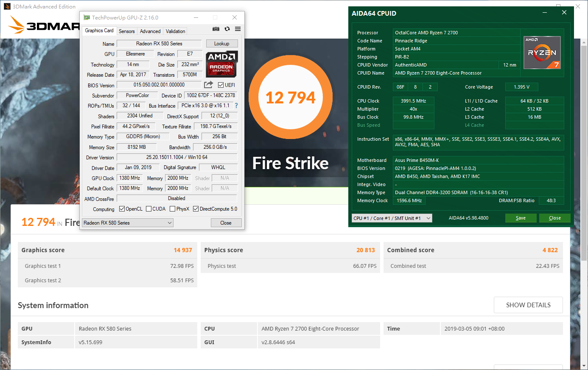588x370 pixels.
Task: Click the BIOS Version field
Action: point(159,85)
